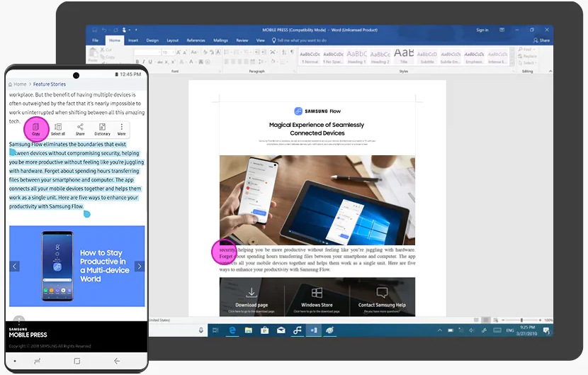
Task: Open File Explorer from the taskbar
Action: pos(248,330)
